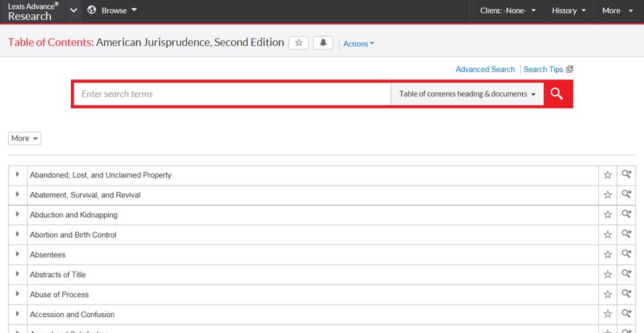Open Abstracts of Title topic
The image size is (644, 333).
pos(58,275)
